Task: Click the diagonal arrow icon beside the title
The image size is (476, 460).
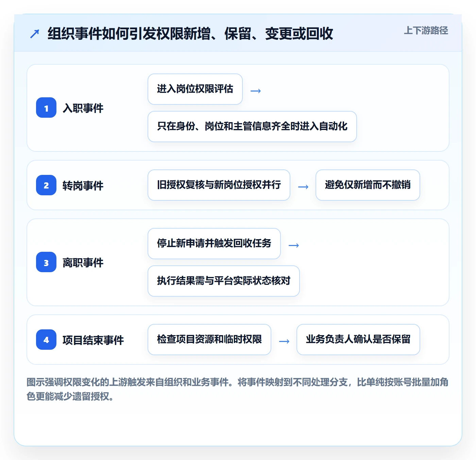Action: pos(35,34)
